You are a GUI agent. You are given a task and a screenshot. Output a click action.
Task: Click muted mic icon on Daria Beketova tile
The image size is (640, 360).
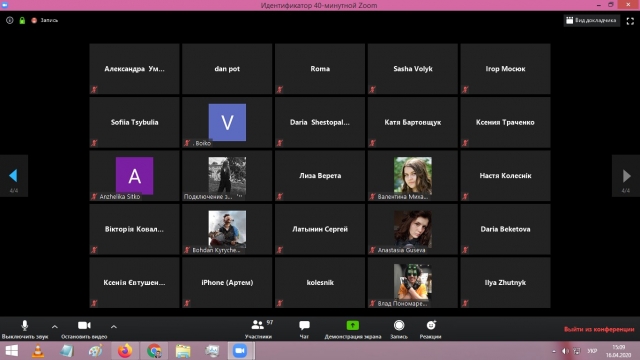point(465,250)
